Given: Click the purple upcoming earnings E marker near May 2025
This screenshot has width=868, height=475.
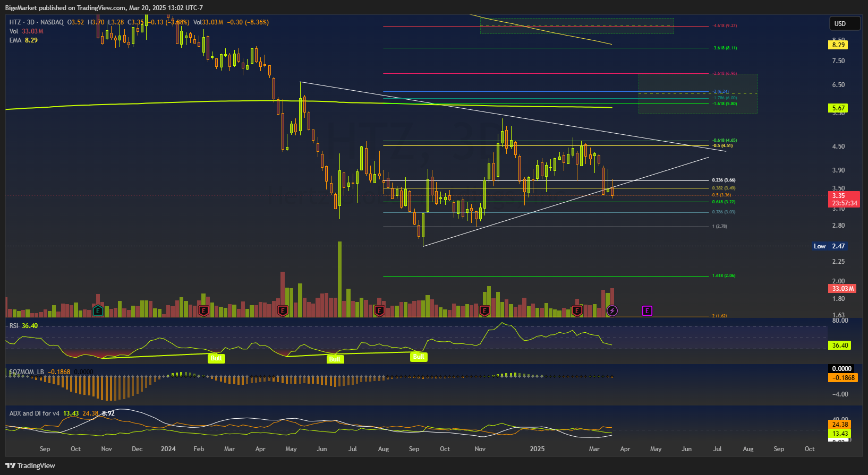Looking at the screenshot, I should [x=647, y=311].
